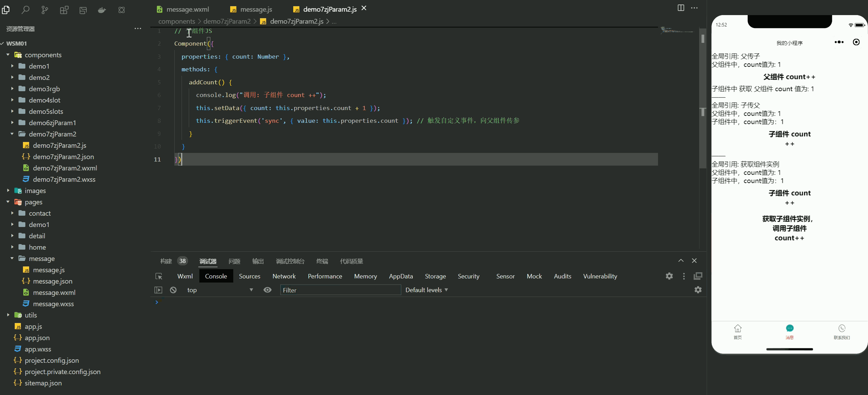Switch to the Network devtools tab
Screen dimensions: 868x395
[284, 276]
